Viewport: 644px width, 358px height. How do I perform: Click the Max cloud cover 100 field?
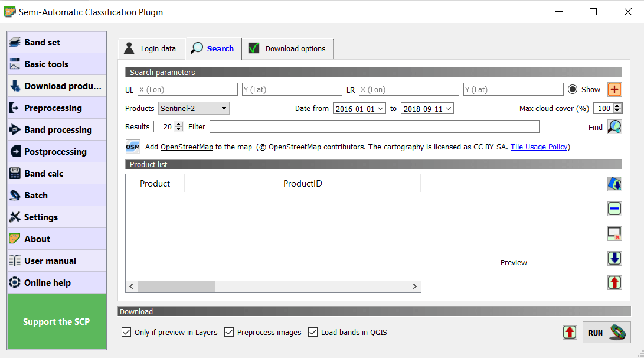point(603,108)
